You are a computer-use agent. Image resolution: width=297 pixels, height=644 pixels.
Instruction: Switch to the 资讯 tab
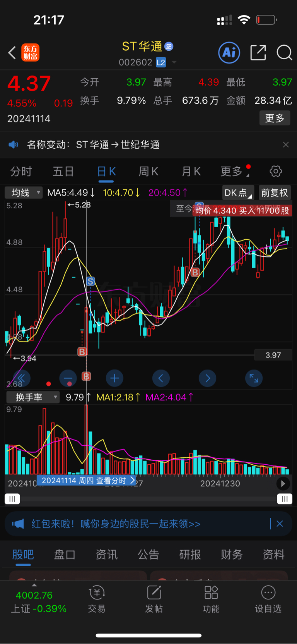[x=106, y=555]
